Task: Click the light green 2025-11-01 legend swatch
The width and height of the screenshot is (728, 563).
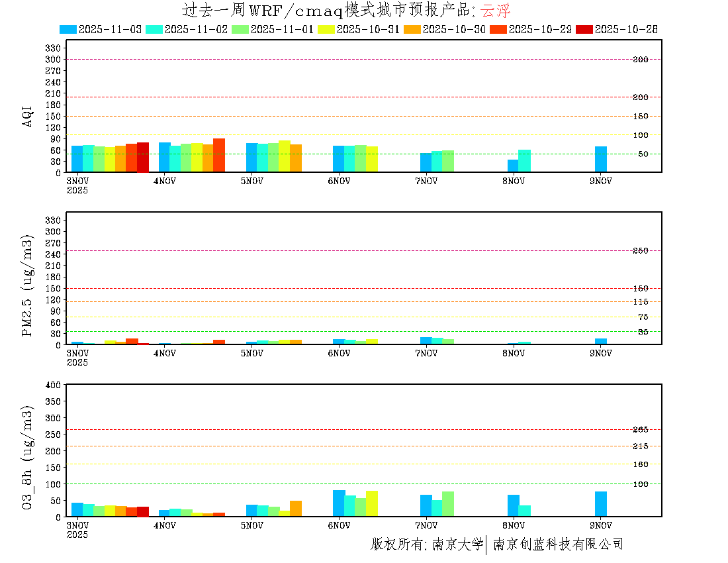Action: (240, 29)
